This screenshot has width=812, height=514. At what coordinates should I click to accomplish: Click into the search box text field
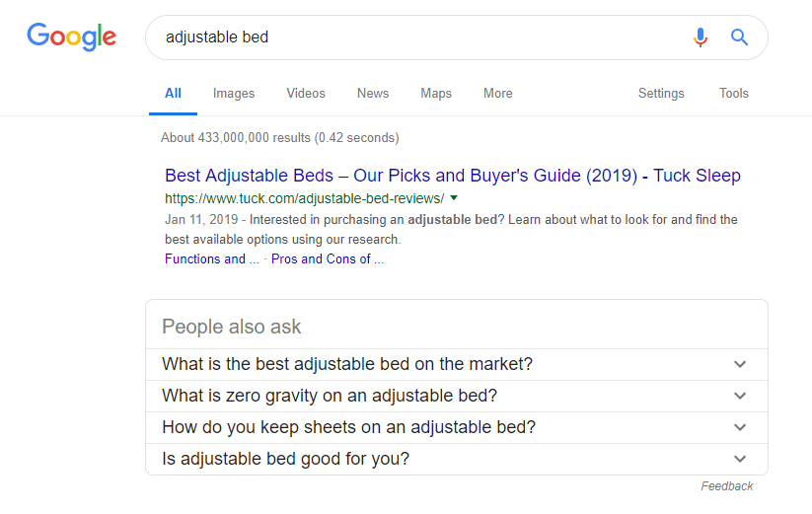pos(414,37)
